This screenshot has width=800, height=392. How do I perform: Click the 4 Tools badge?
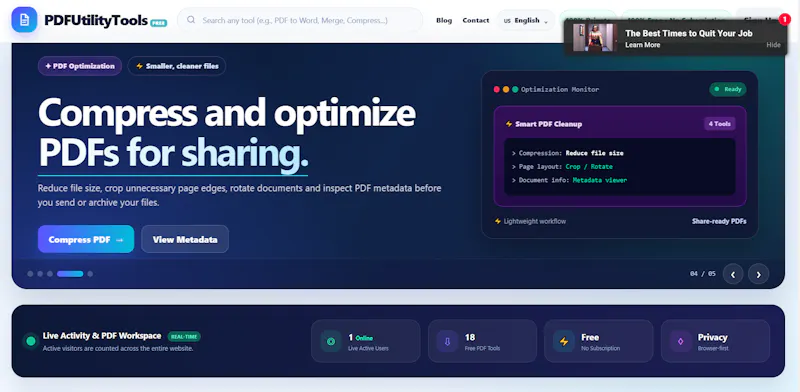[719, 124]
